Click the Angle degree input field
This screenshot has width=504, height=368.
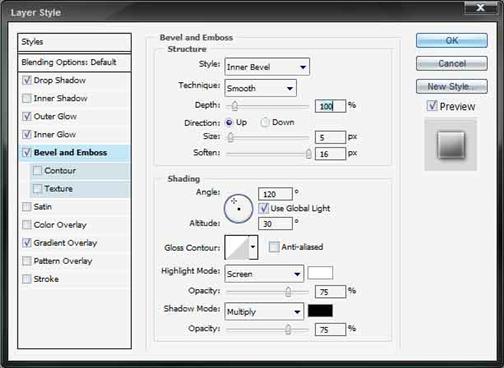pos(275,194)
